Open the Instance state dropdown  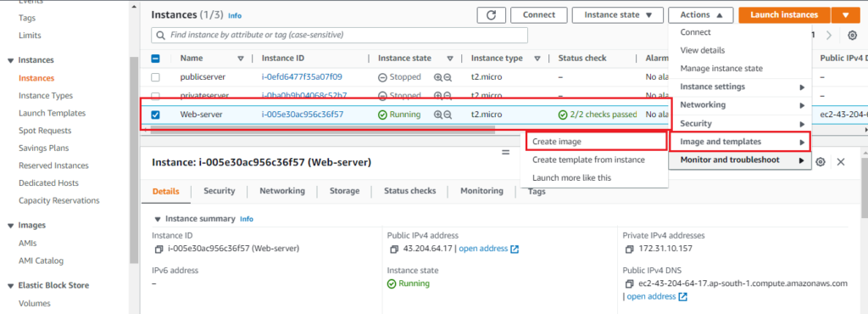[618, 15]
